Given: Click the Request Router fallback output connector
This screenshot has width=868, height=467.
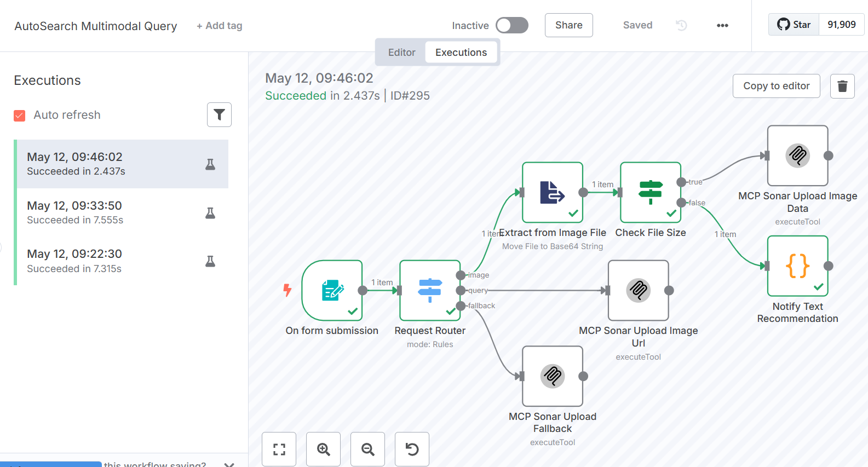Looking at the screenshot, I should [461, 305].
